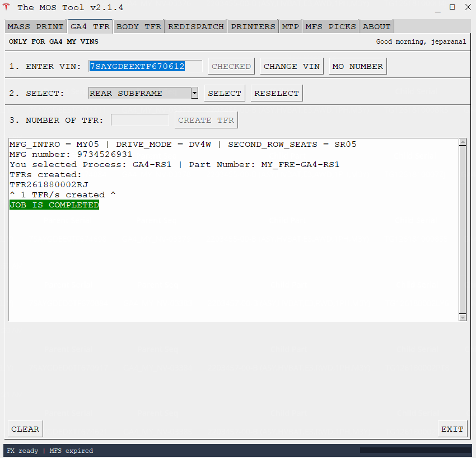
Task: Open the MFS PICKS tab
Action: (x=330, y=27)
